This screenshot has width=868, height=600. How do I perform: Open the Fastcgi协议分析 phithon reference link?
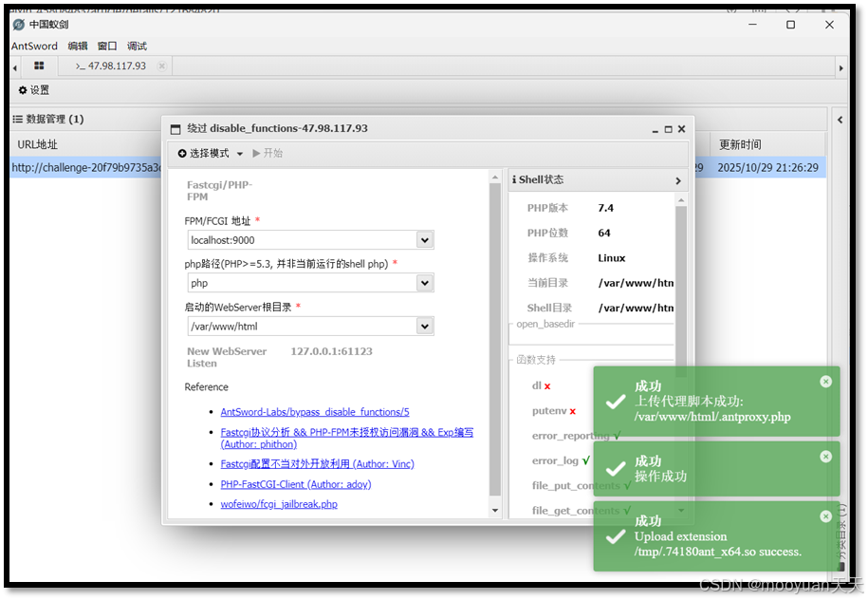coord(346,439)
